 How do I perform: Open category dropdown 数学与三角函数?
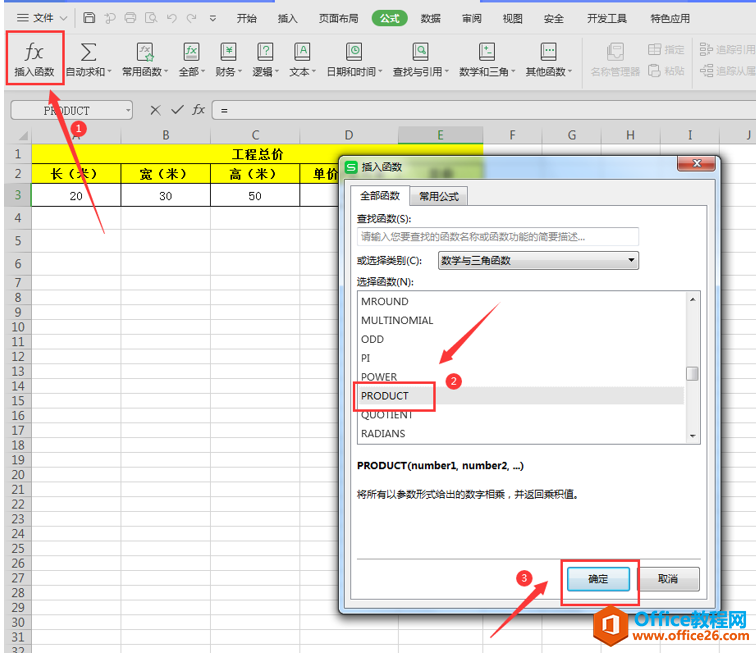coord(538,260)
